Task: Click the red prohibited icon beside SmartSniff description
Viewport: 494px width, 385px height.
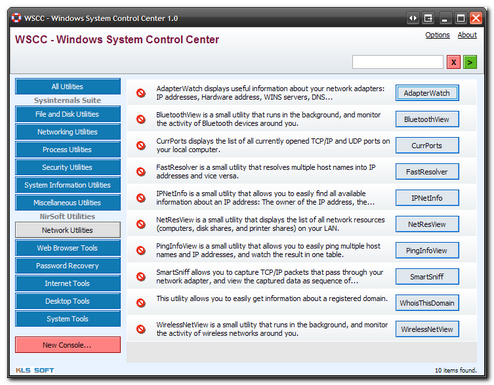Action: 141,277
